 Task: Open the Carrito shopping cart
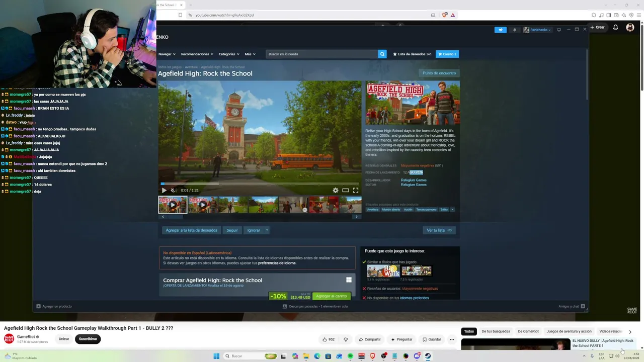click(447, 54)
